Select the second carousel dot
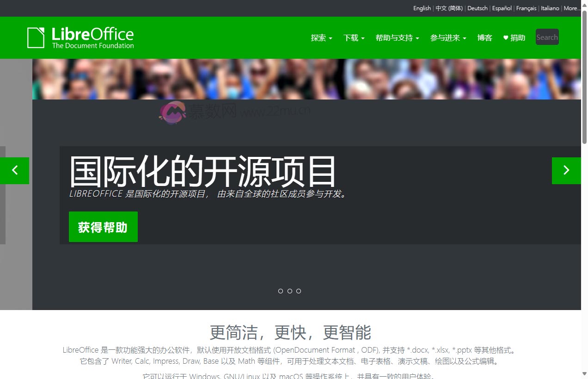 coord(290,291)
